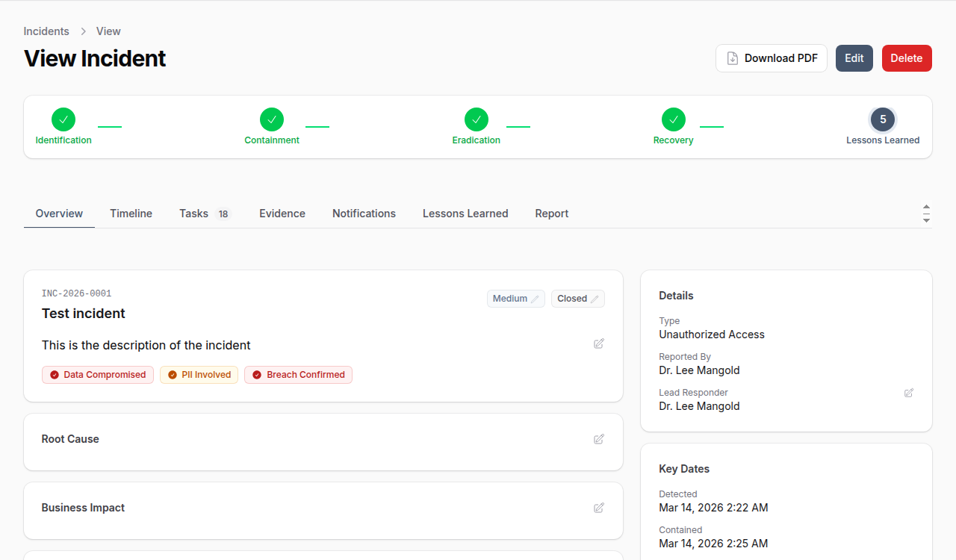956x560 pixels.
Task: Click the Data Compromised badge
Action: (98, 375)
